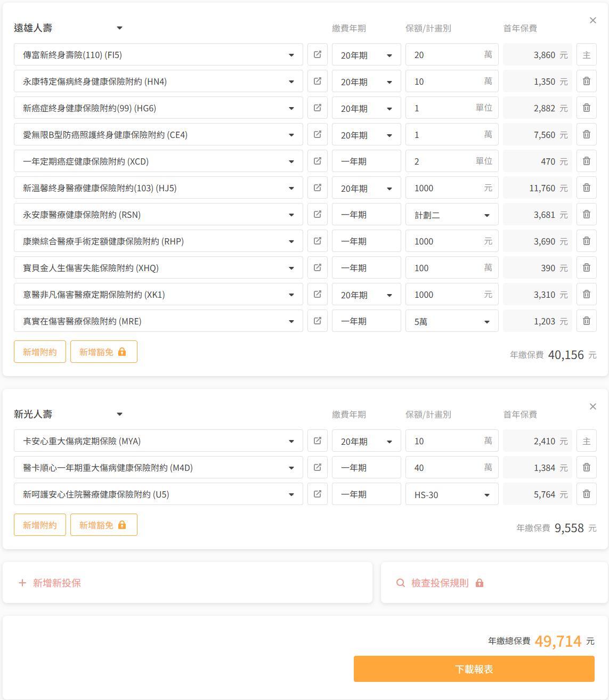This screenshot has height=700, width=609.
Task: Delete the 意醫非凡 (XK1) rider with trash icon
Action: 587,294
